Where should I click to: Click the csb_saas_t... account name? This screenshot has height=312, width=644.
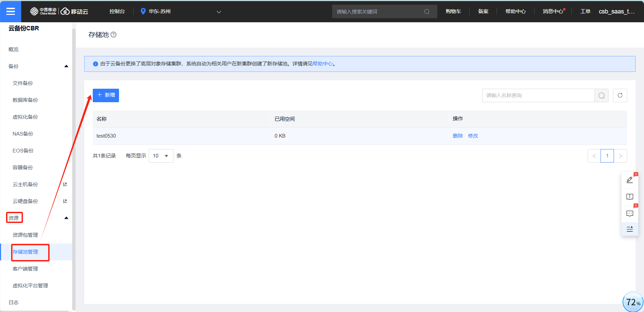617,11
